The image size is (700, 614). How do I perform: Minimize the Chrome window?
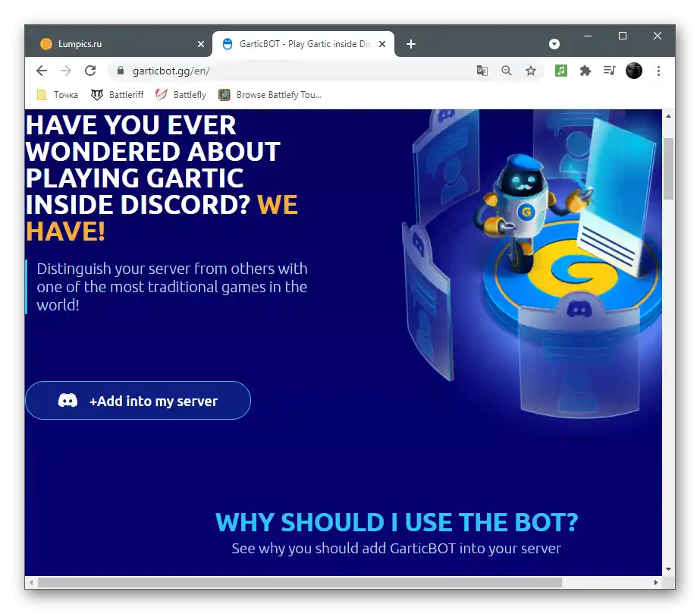point(588,36)
